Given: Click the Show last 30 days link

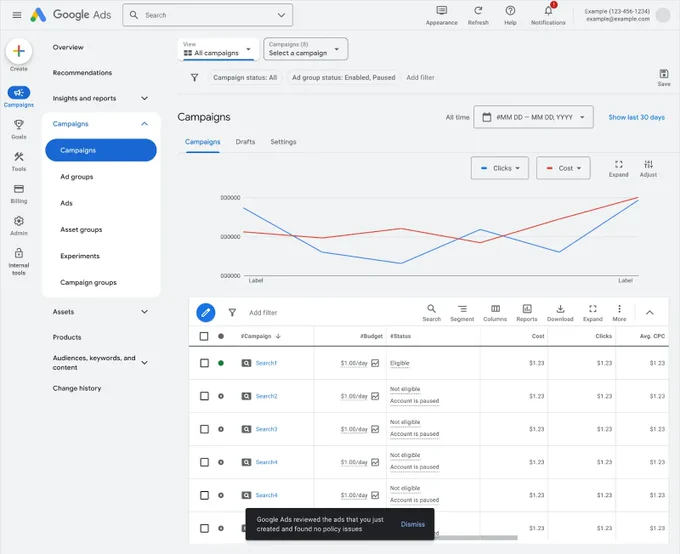Looking at the screenshot, I should [636, 117].
